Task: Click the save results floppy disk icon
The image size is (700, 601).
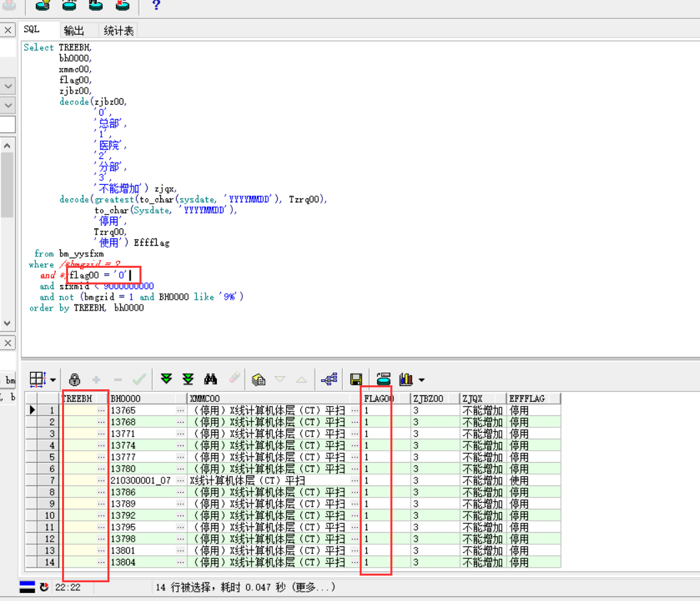Action: pos(356,379)
